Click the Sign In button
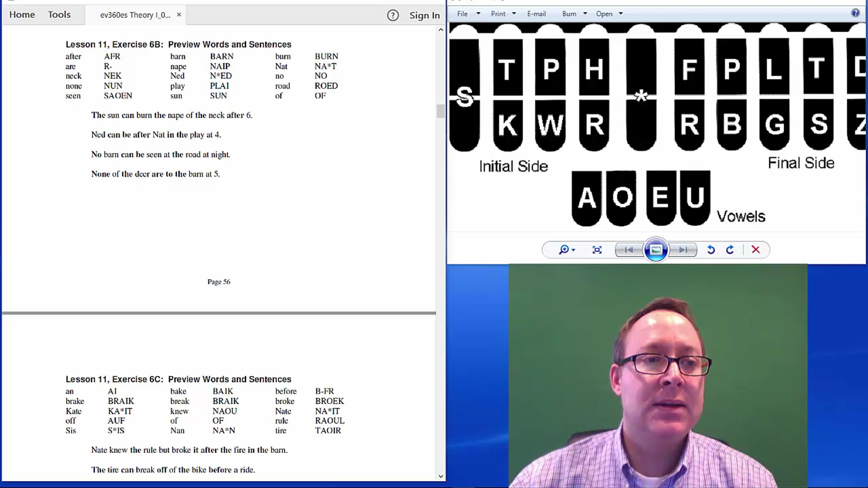This screenshot has height=488, width=868. 424,15
